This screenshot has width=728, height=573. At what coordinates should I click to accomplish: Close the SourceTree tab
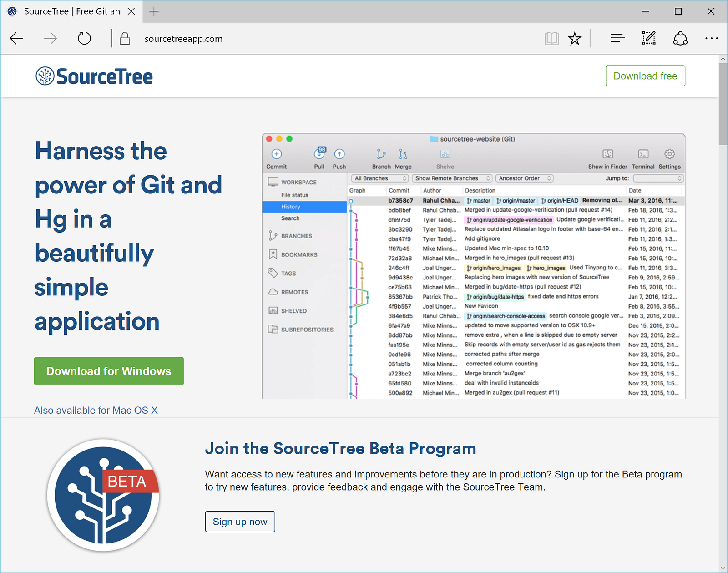point(131,11)
